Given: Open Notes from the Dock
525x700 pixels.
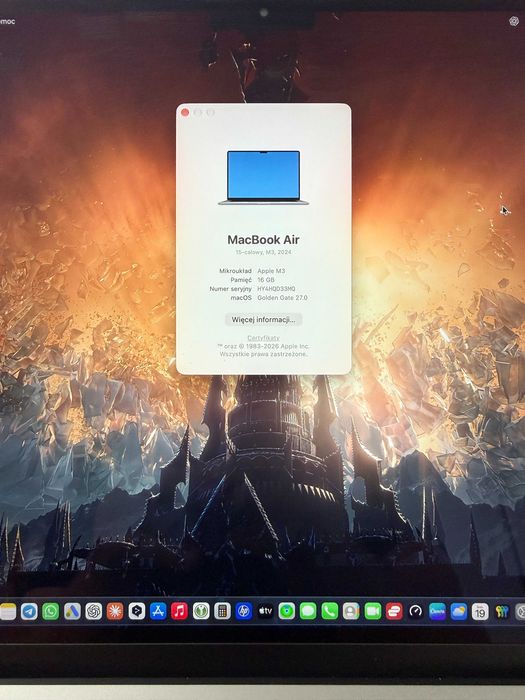Looking at the screenshot, I should [7, 611].
